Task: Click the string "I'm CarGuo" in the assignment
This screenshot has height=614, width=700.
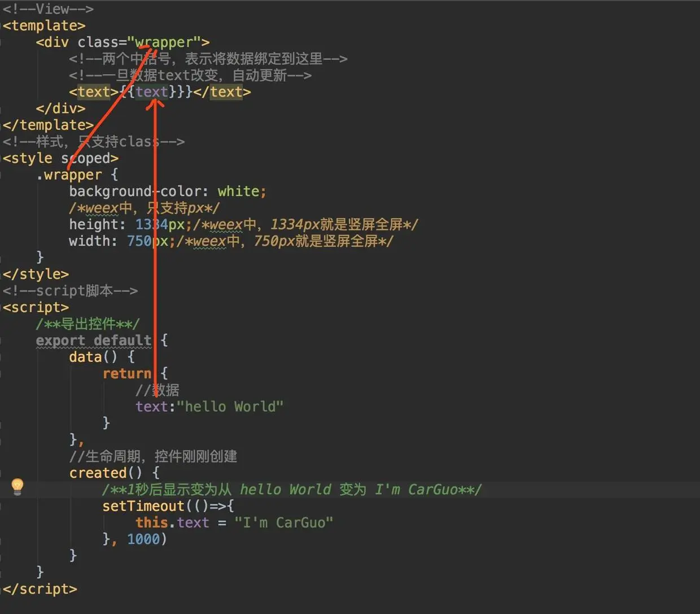Action: tap(283, 522)
